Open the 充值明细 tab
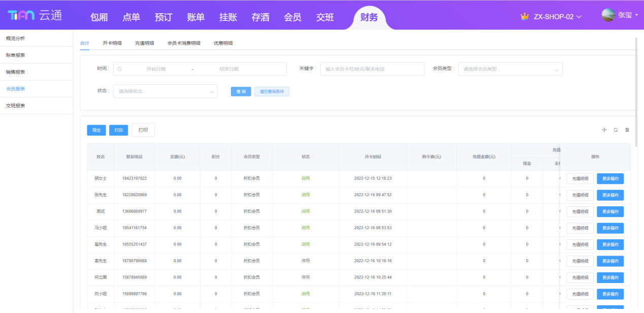This screenshot has width=644, height=313. pos(145,43)
